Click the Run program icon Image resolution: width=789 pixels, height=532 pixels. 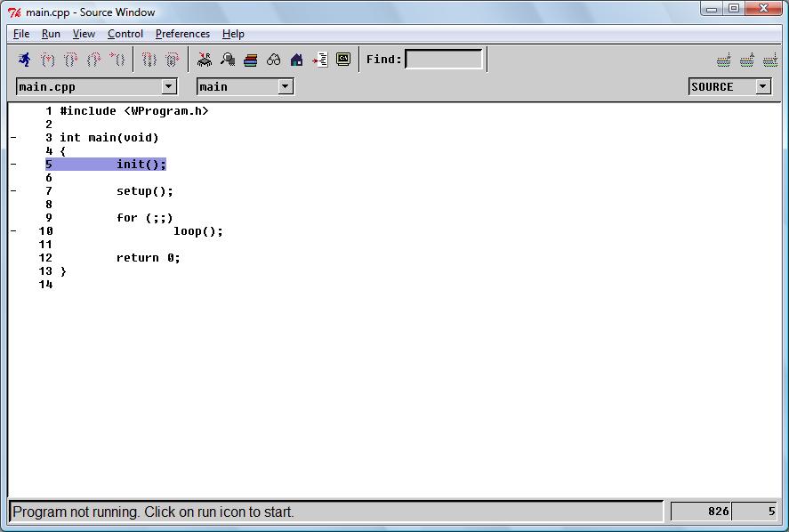24,60
